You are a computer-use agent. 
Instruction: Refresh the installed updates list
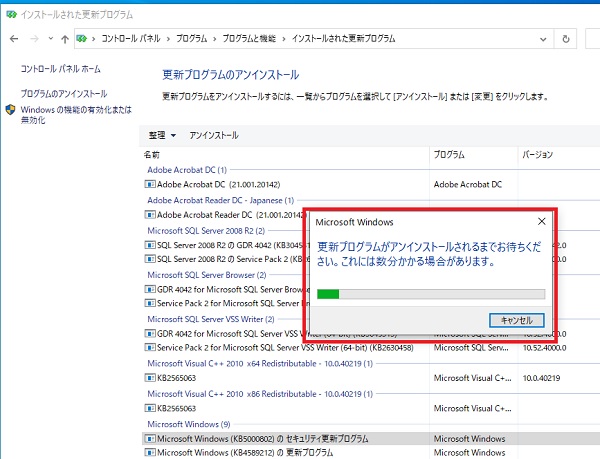tap(566, 39)
